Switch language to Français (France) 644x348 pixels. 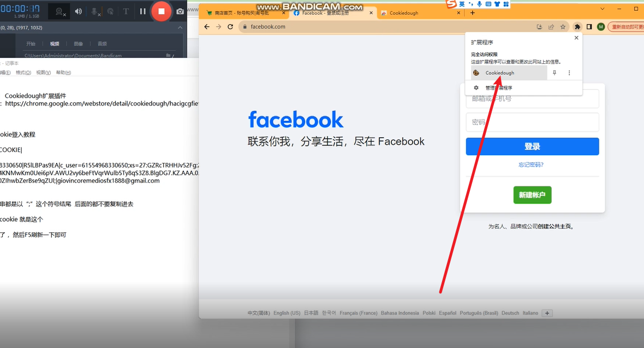(359, 313)
